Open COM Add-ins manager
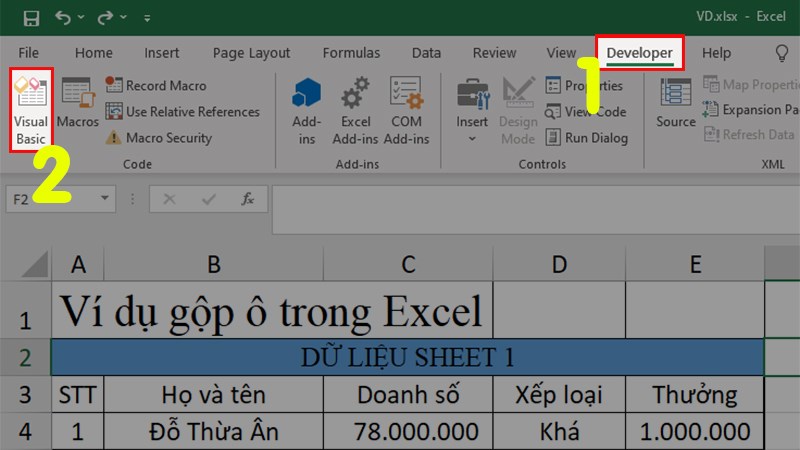Image resolution: width=800 pixels, height=450 pixels. pos(406,111)
